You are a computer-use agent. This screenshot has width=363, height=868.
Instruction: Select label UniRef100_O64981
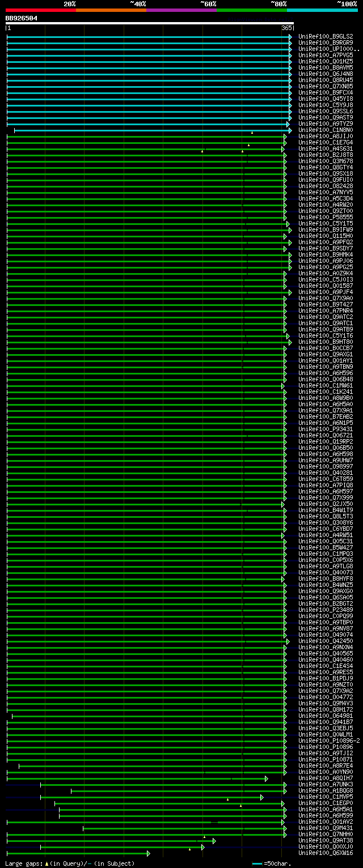[x=326, y=716]
